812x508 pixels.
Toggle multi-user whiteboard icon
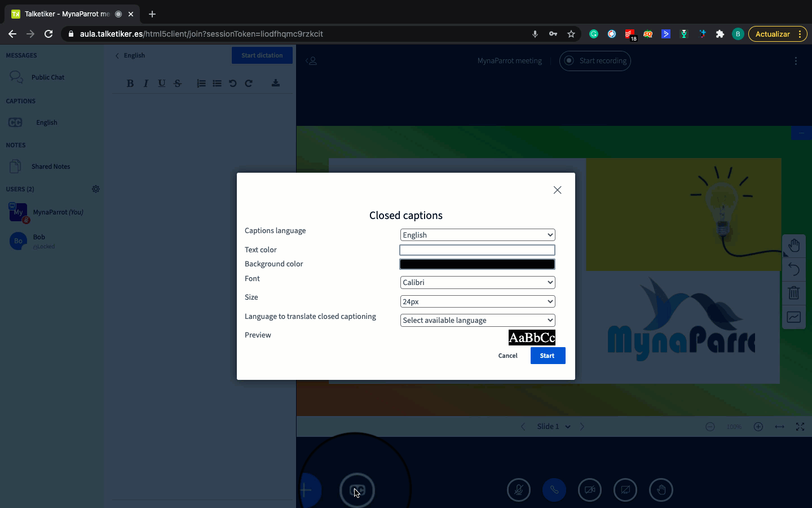pyautogui.click(x=794, y=317)
